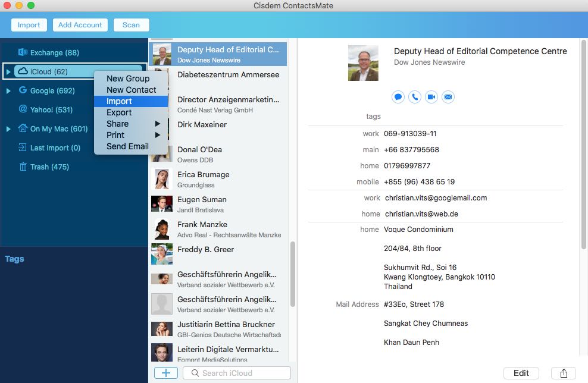
Task: Click the #33Eo, Street 178 mail address
Action: tap(414, 304)
